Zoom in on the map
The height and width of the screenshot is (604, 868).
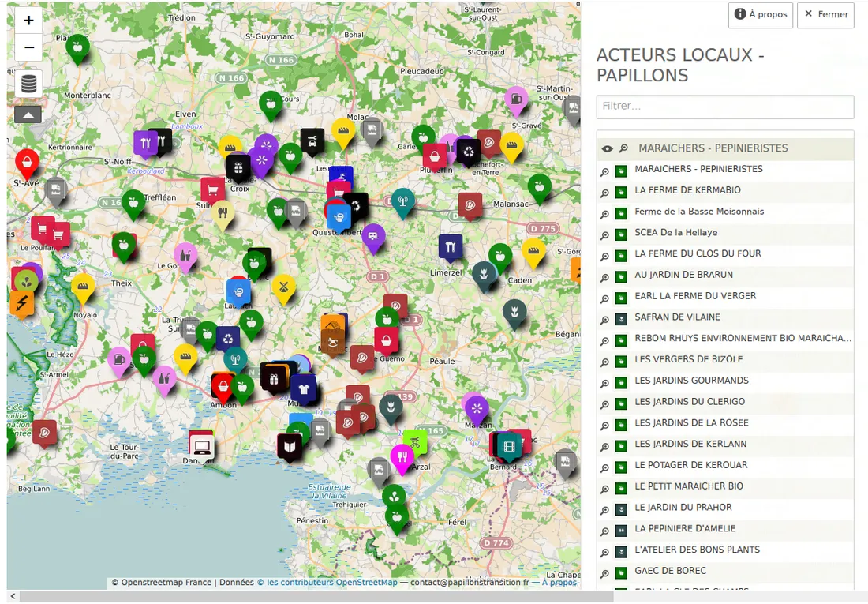coord(28,21)
